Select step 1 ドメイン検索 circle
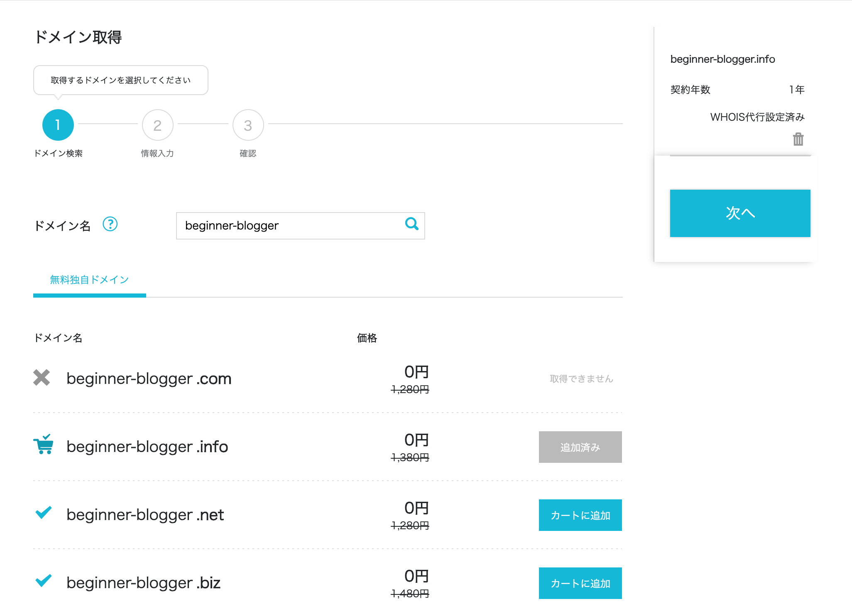This screenshot has width=852, height=616. [58, 125]
